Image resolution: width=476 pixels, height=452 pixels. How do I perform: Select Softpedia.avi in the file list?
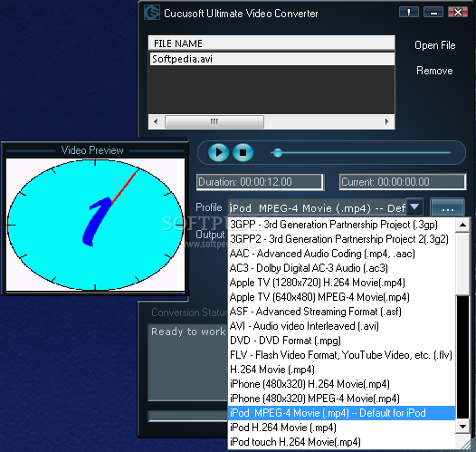tap(271, 59)
